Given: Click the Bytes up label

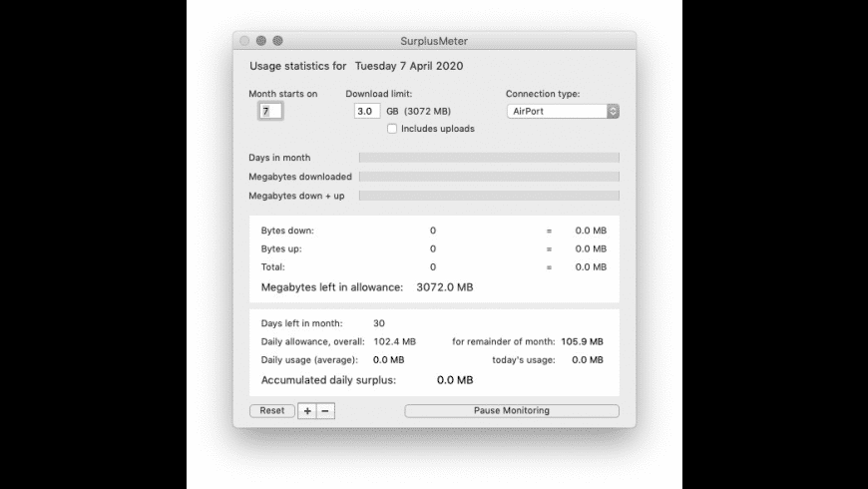Looking at the screenshot, I should (281, 248).
